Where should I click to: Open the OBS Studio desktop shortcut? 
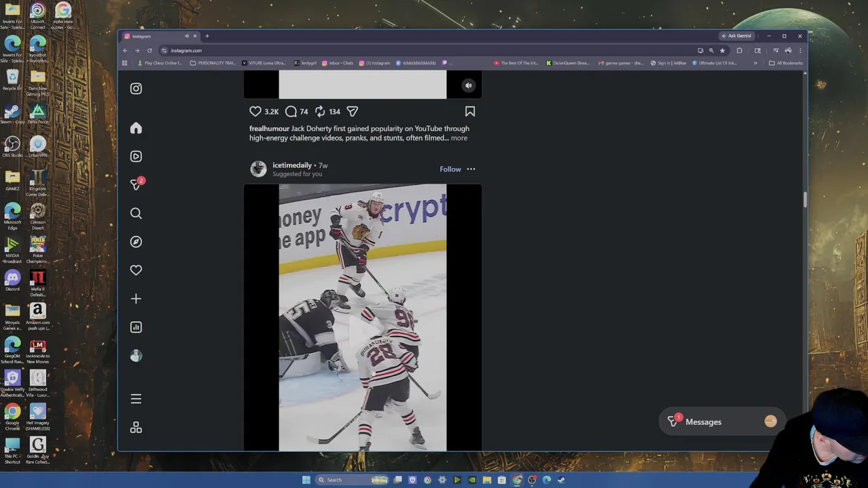tap(12, 146)
